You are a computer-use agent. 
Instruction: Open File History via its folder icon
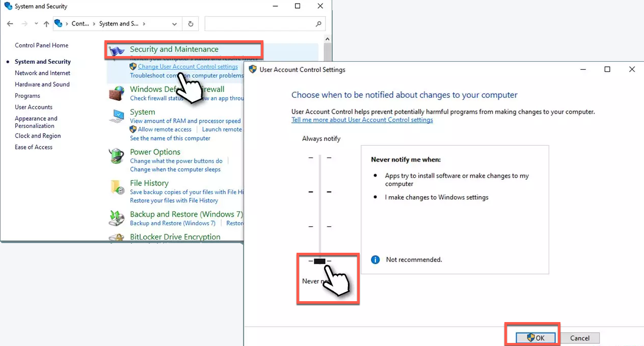[117, 188]
